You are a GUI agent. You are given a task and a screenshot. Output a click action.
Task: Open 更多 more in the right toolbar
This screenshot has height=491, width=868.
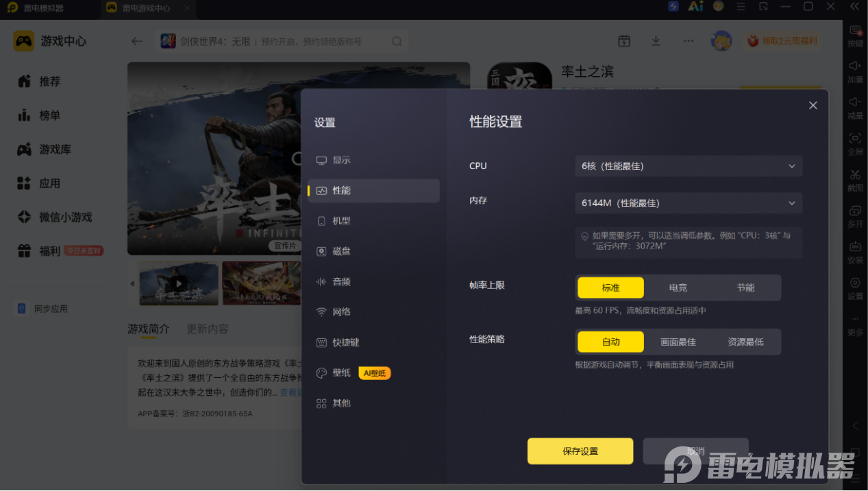tap(855, 326)
